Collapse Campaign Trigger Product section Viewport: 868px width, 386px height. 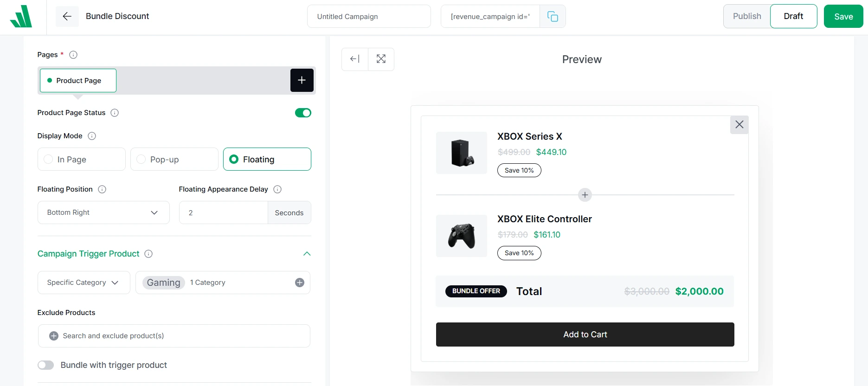point(307,254)
